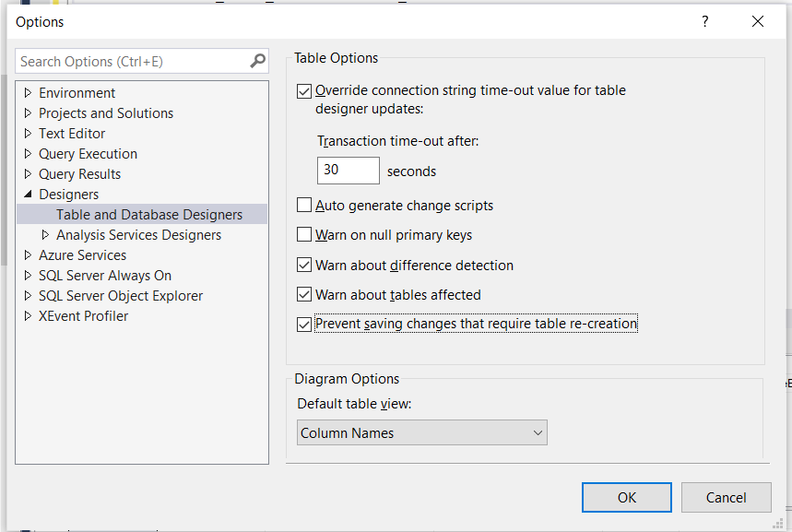The image size is (792, 532).
Task: Expand the Environment tree node
Action: [27, 92]
